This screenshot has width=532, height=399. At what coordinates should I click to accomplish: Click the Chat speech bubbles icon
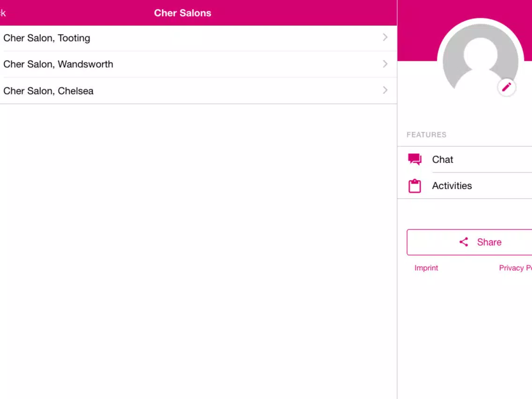(x=414, y=160)
